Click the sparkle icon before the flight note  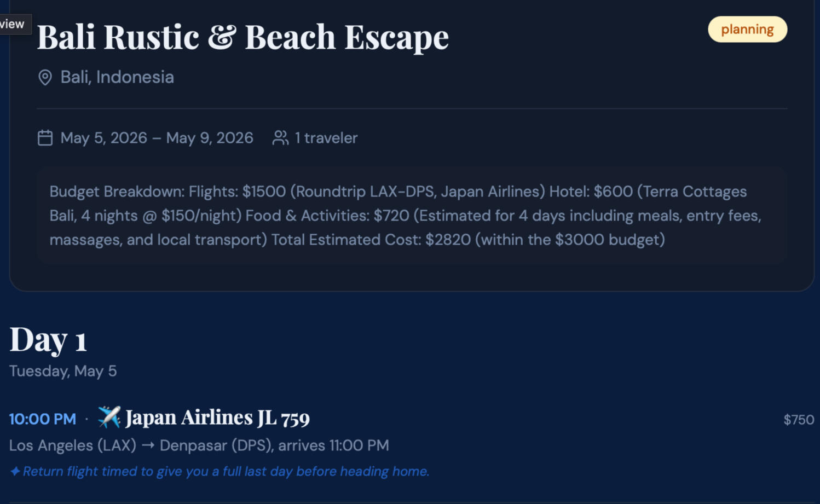click(15, 471)
